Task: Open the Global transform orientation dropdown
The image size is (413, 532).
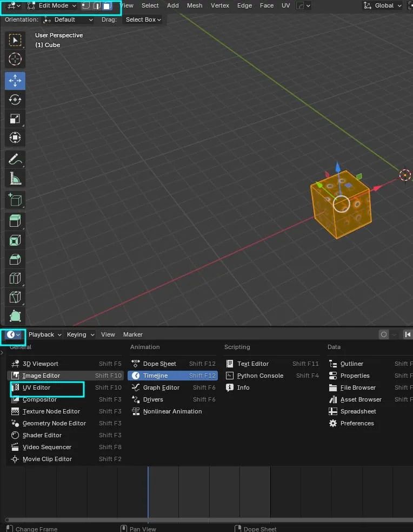Action: [x=383, y=6]
